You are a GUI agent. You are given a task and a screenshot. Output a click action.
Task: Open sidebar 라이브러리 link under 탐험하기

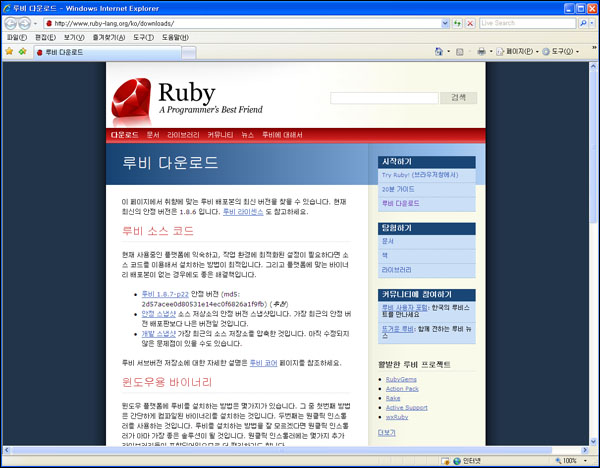396,270
